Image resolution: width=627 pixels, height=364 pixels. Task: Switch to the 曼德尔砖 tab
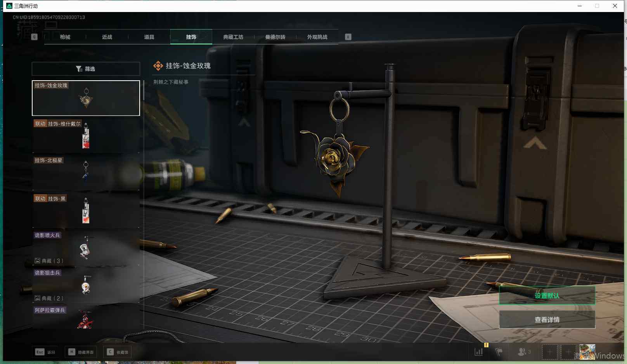(x=275, y=37)
